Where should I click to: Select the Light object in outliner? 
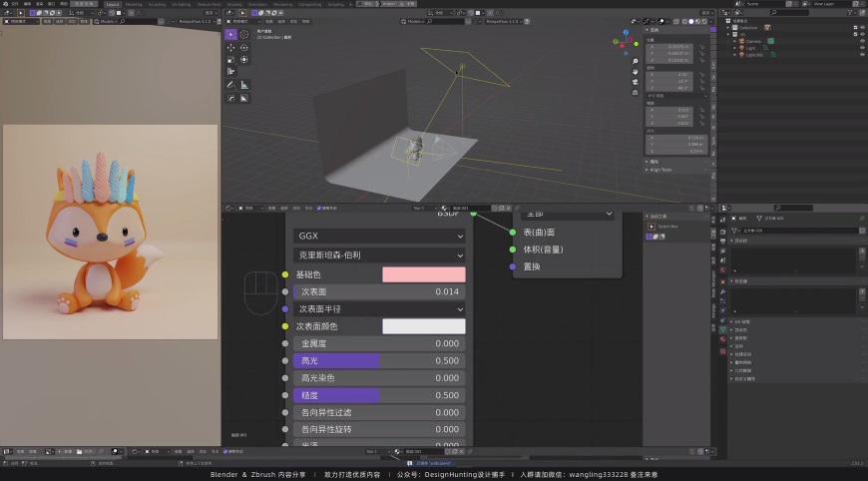click(750, 48)
